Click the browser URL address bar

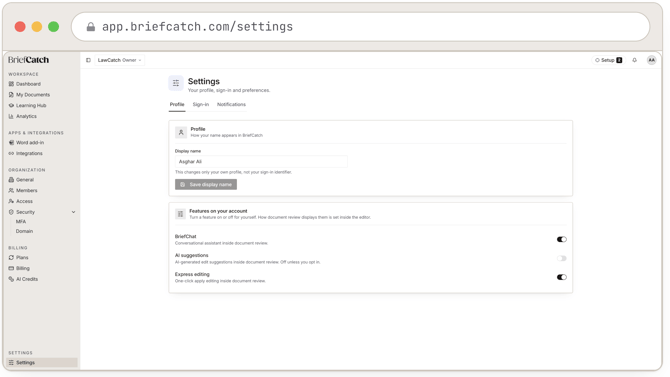click(361, 27)
